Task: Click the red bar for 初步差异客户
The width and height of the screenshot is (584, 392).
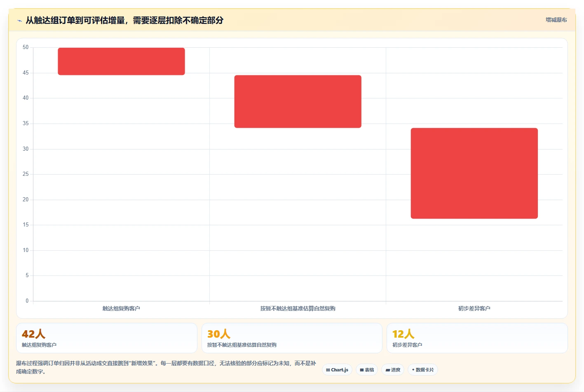Action: pos(474,173)
